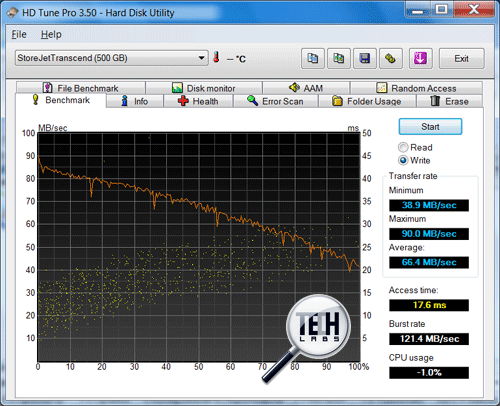Click the thermometer temperature icon
The image size is (500, 406).
pyautogui.click(x=216, y=57)
